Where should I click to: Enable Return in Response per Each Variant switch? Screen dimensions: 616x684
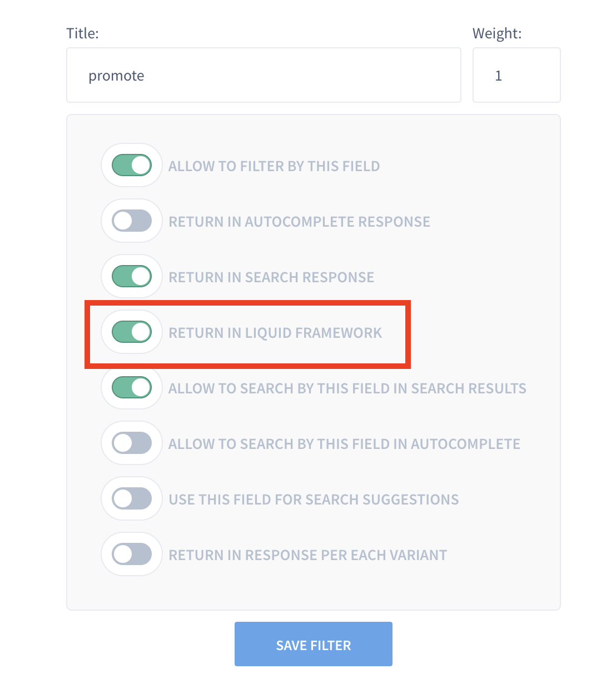click(132, 554)
